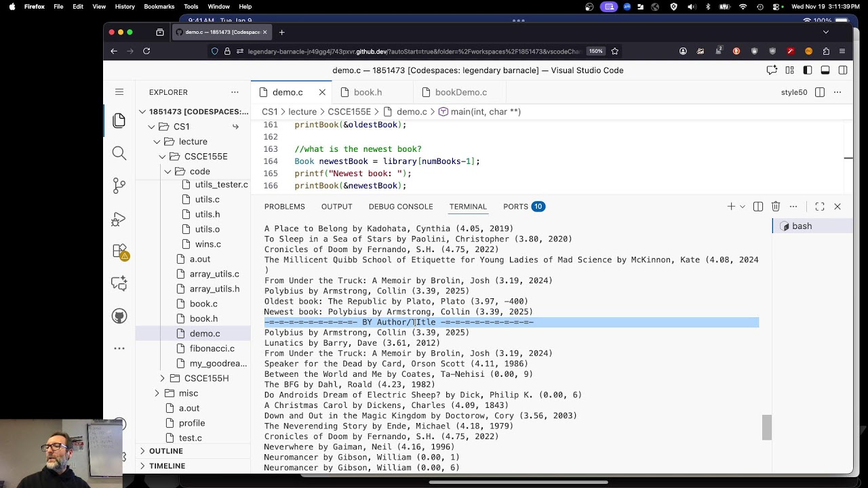Click the 150% zoom level indicator
Image resolution: width=868 pixels, height=488 pixels.
(x=595, y=51)
